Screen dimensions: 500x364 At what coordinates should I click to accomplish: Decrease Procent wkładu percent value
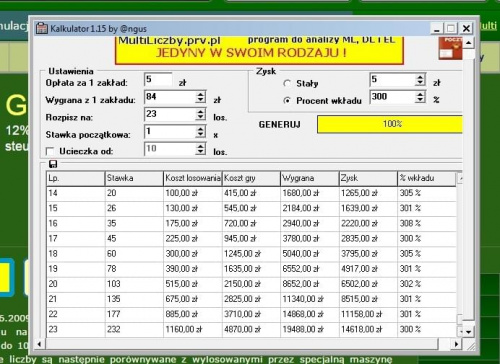pos(420,100)
